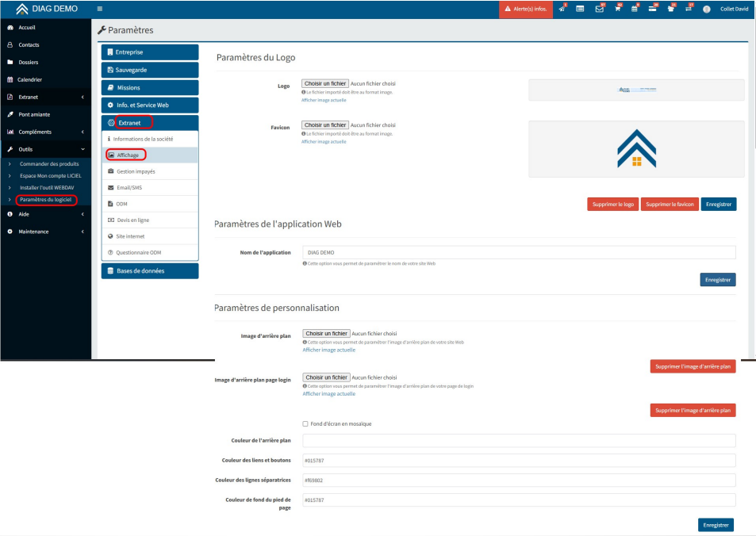This screenshot has width=756, height=536.
Task: Click the Couleur des liens et boutons field
Action: click(x=519, y=461)
